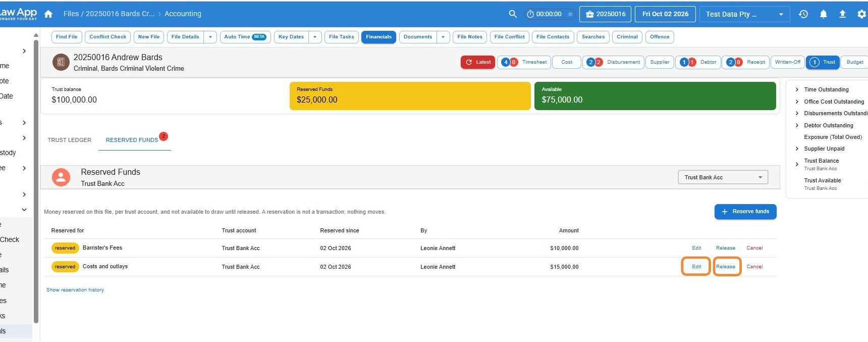Image resolution: width=868 pixels, height=342 pixels.
Task: Open the Debtor tab
Action: pos(698,62)
